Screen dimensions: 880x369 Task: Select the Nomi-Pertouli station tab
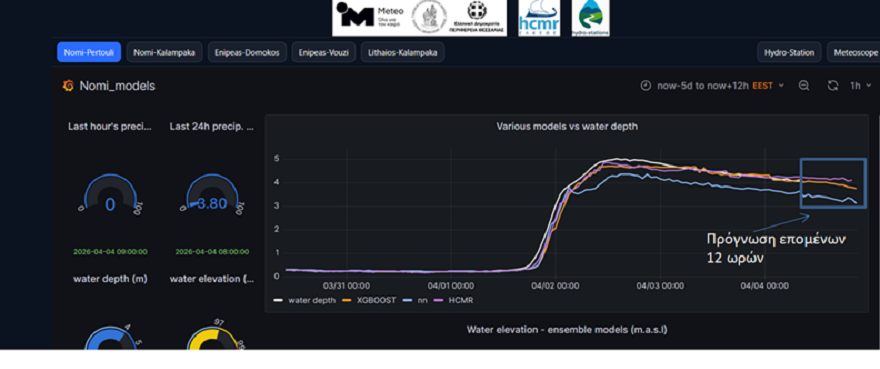(89, 52)
